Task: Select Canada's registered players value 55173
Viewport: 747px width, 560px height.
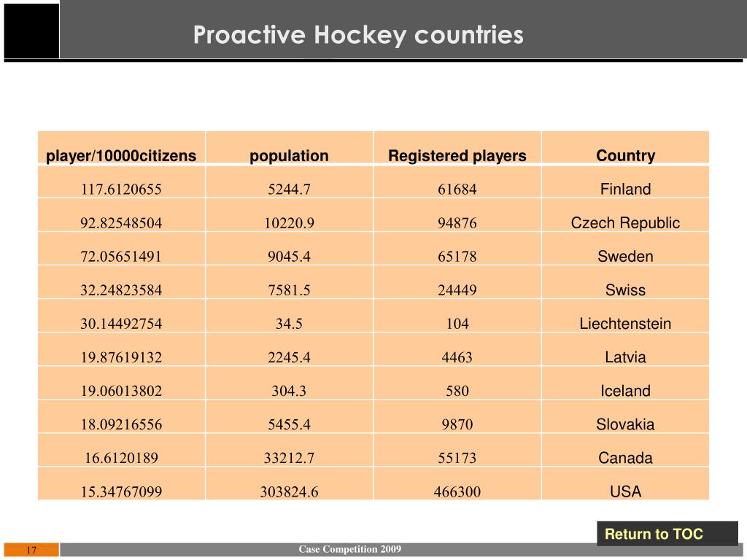Action: [457, 458]
